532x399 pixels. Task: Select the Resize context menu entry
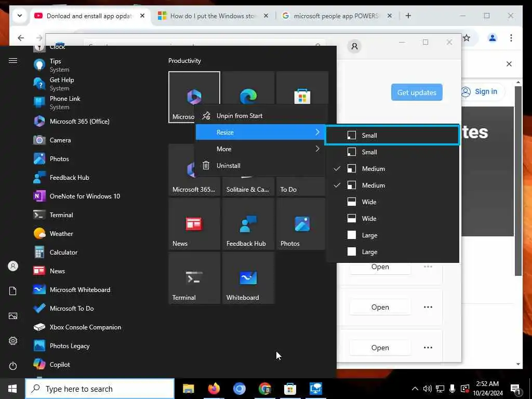point(260,132)
